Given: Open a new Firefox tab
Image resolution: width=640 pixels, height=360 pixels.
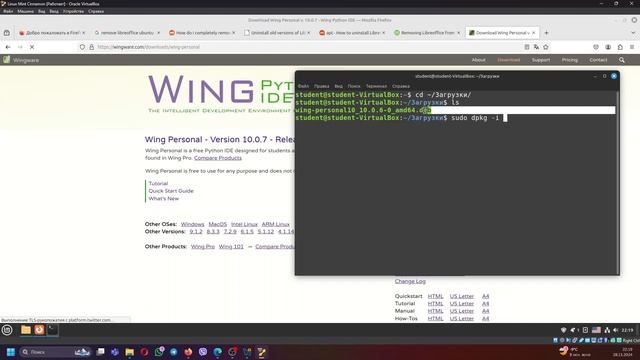Looking at the screenshot, I should (546, 33).
